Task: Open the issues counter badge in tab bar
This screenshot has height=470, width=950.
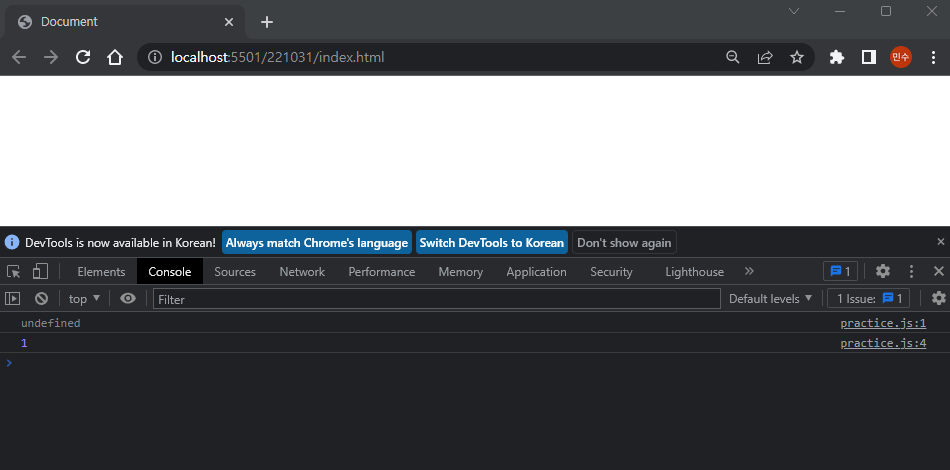Action: [x=840, y=271]
